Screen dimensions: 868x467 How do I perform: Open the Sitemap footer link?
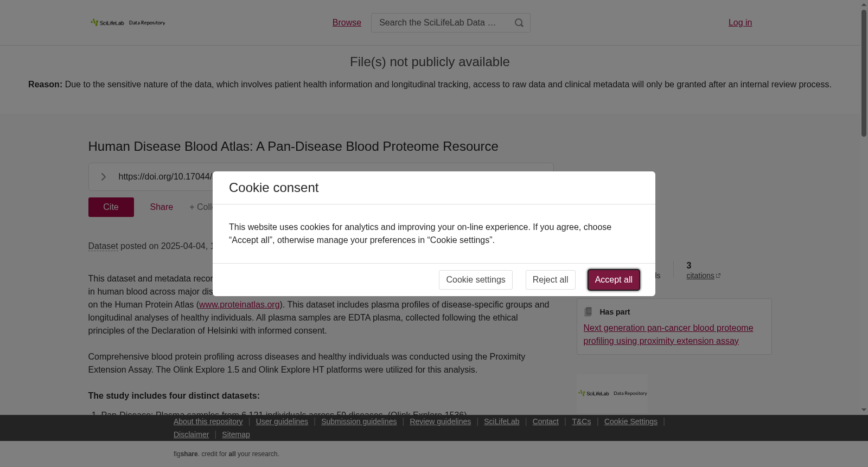click(235, 434)
